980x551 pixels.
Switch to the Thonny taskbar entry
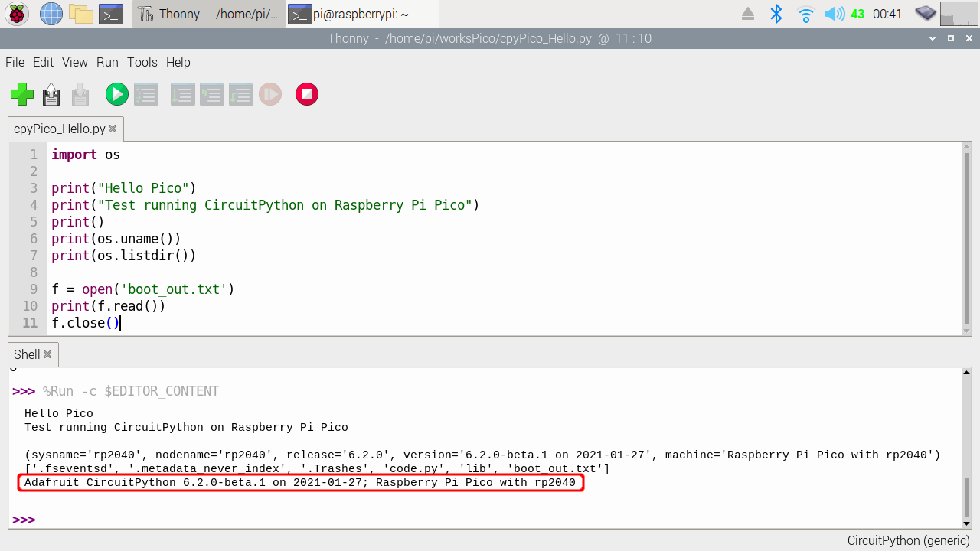pyautogui.click(x=209, y=14)
